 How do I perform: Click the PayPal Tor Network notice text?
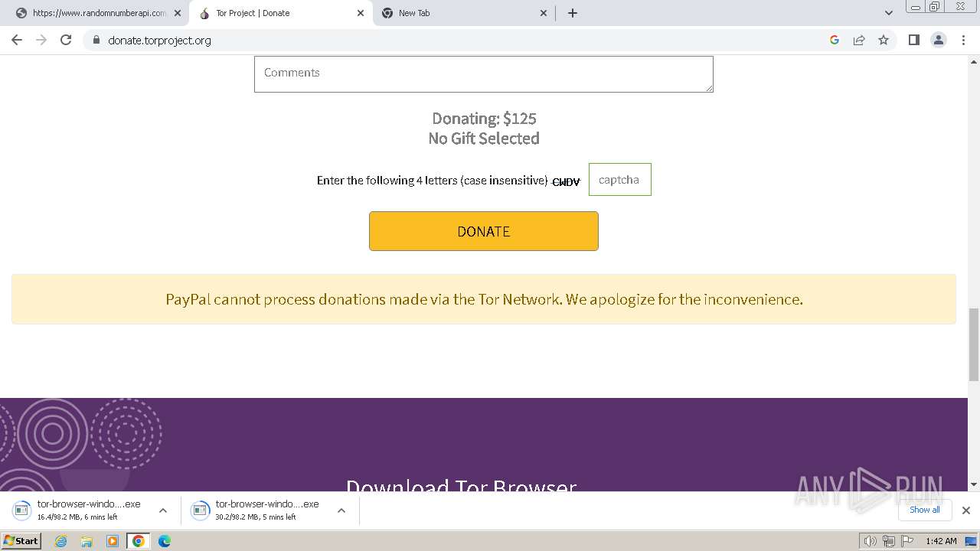[x=484, y=299]
